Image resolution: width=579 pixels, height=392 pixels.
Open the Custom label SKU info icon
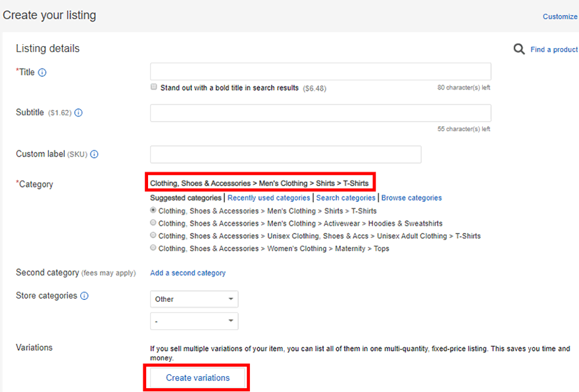click(x=94, y=155)
